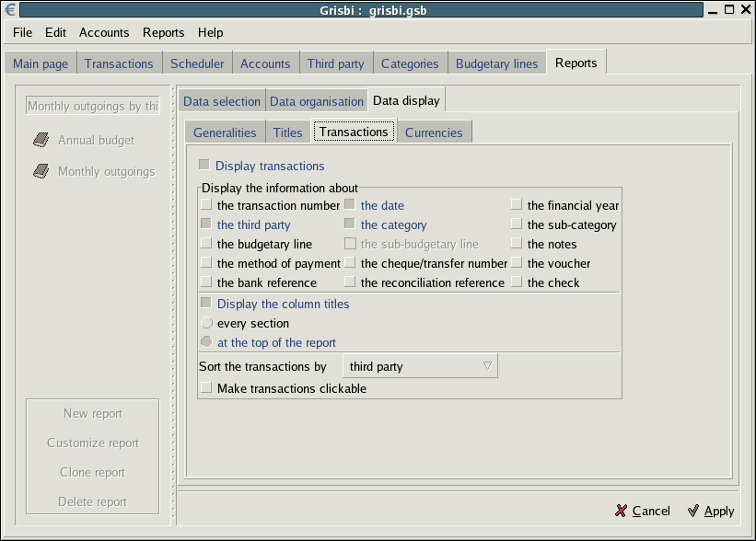This screenshot has height=541, width=756.
Task: Click the Apply button
Action: click(711, 511)
